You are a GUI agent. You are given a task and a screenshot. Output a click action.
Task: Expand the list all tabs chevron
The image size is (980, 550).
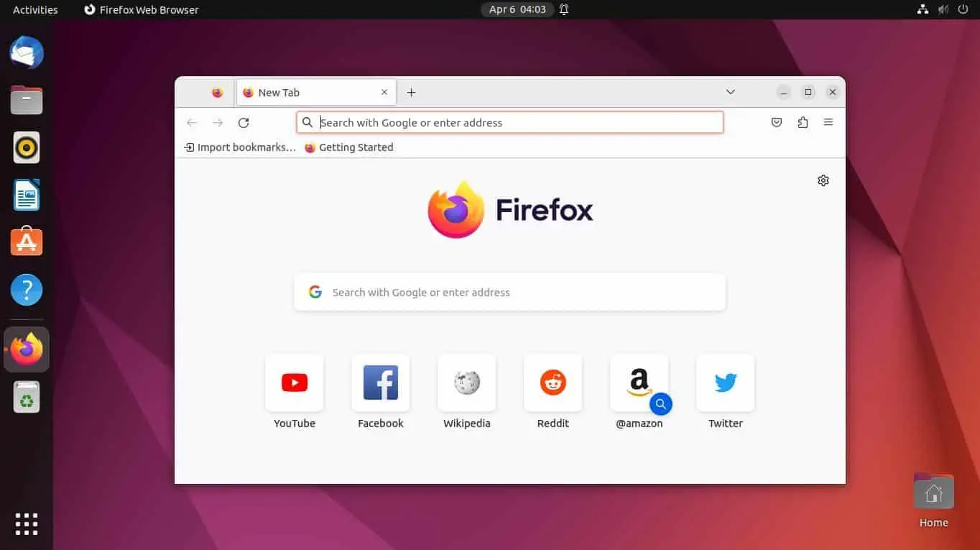(731, 92)
